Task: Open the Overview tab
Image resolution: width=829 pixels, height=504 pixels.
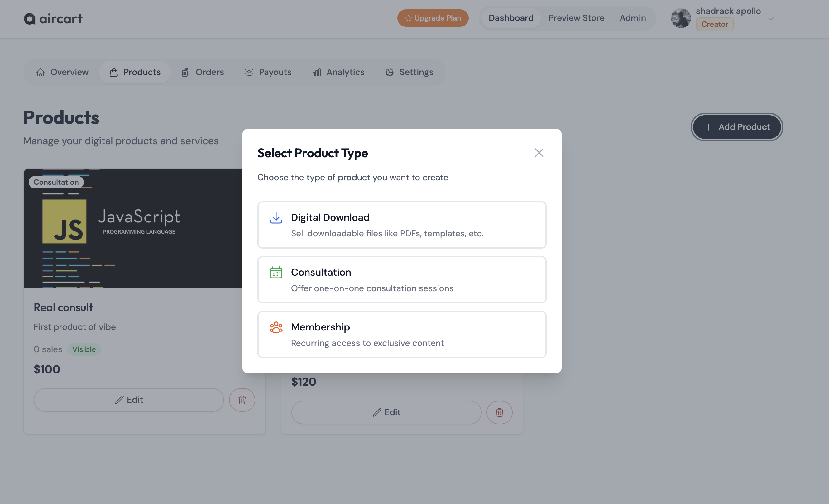Action: coord(62,72)
